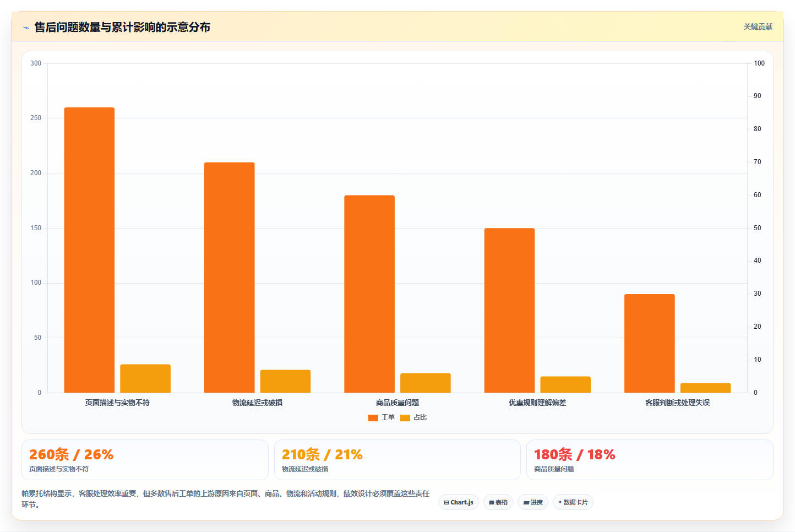Click the 占比 bar for 商品质量问题
795x532 pixels.
[x=426, y=383]
